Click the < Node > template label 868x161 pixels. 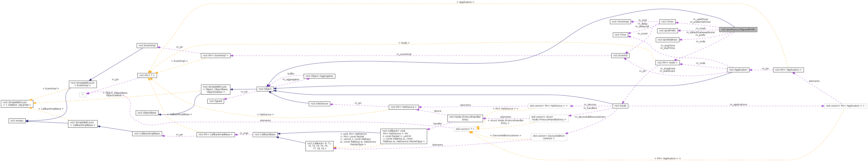(x=404, y=43)
